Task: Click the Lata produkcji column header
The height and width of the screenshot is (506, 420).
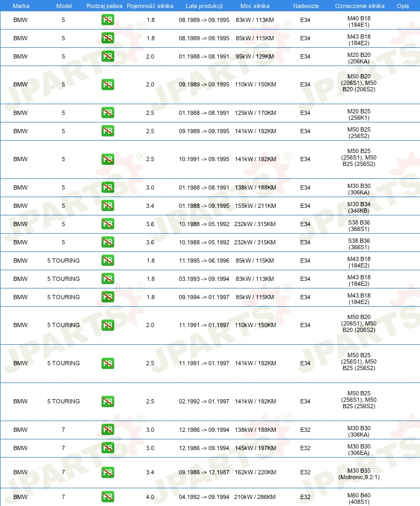Action: pyautogui.click(x=204, y=6)
